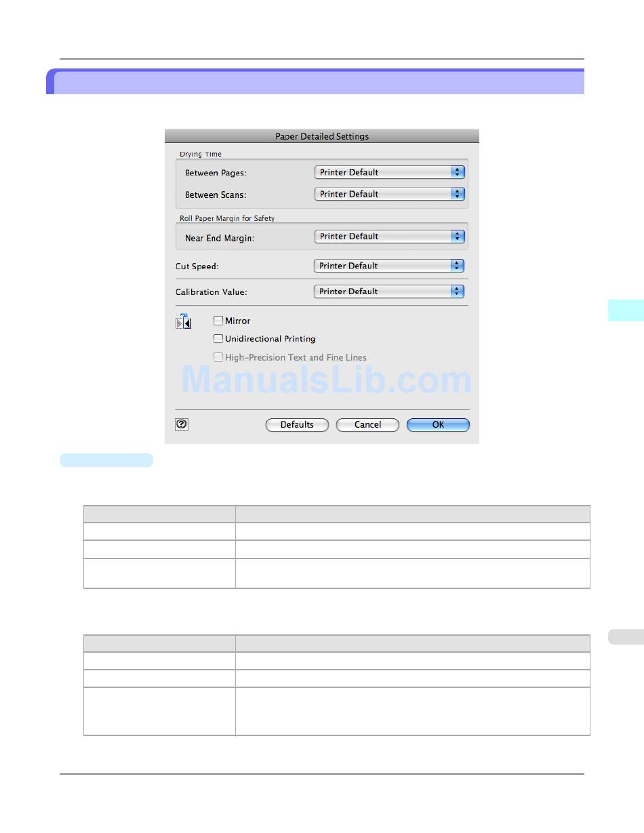Viewport: 644px width, 833px height.
Task: Click the Roll Paper Margin for Safety label
Action: 227,218
